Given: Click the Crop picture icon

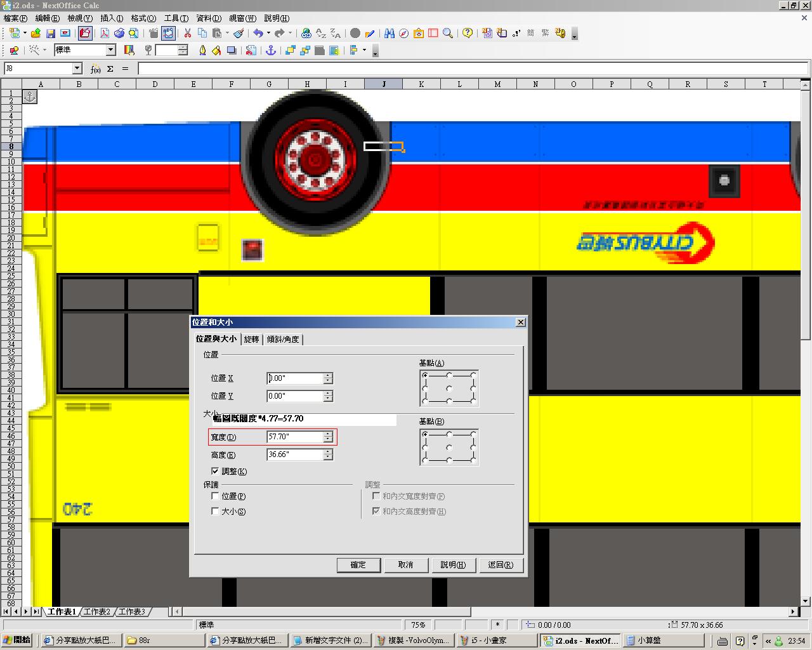Looking at the screenshot, I should pos(251,50).
